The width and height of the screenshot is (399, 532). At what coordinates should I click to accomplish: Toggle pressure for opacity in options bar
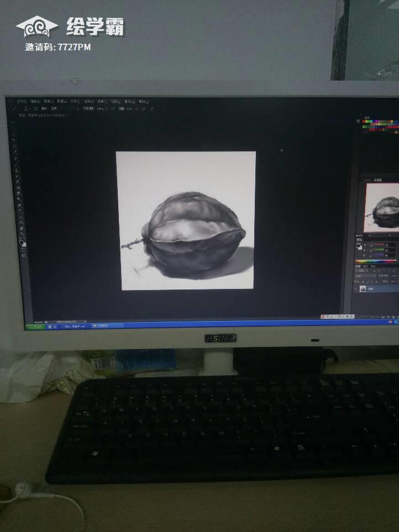click(x=113, y=109)
